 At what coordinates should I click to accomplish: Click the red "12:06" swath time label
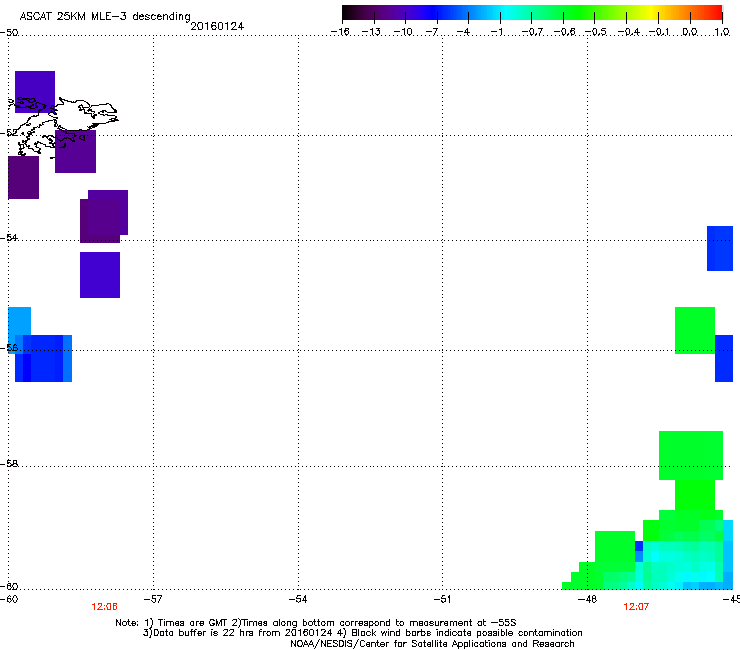pyautogui.click(x=104, y=607)
